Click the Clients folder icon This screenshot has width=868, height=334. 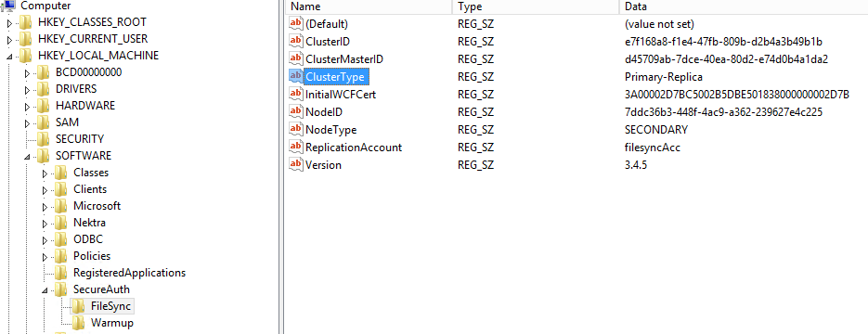[61, 189]
